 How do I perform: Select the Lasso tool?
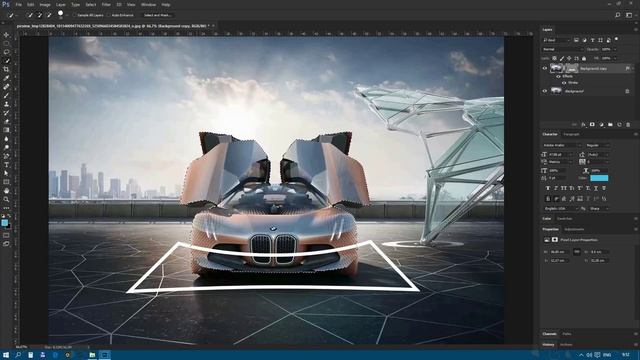click(x=6, y=52)
